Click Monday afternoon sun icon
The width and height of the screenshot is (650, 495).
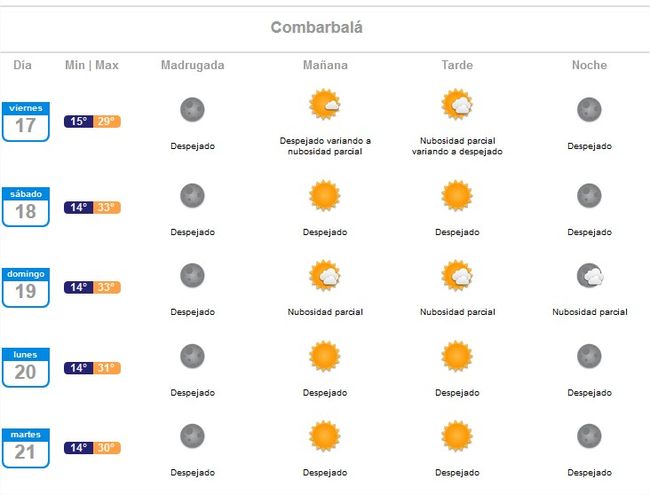457,356
